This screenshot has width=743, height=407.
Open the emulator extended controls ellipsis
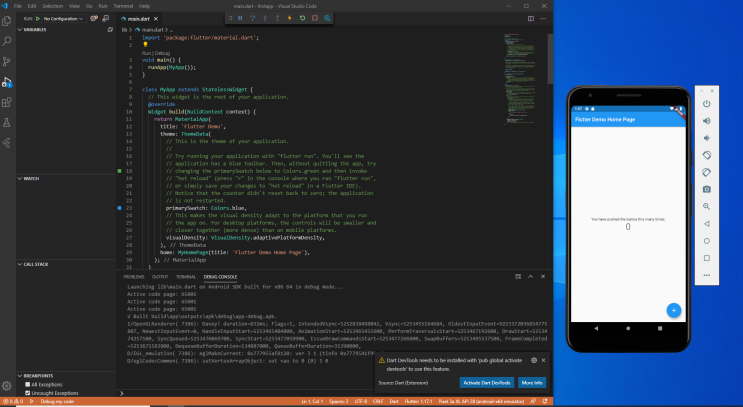click(x=707, y=275)
